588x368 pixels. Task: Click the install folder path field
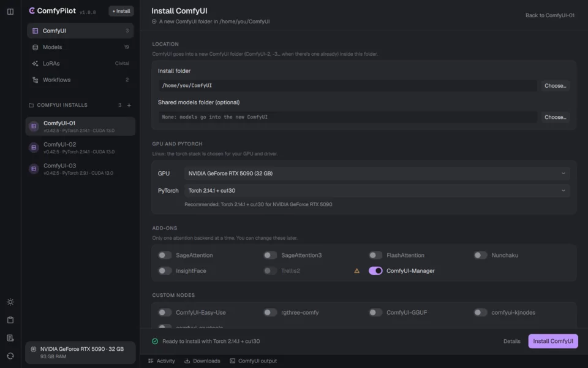[348, 86]
